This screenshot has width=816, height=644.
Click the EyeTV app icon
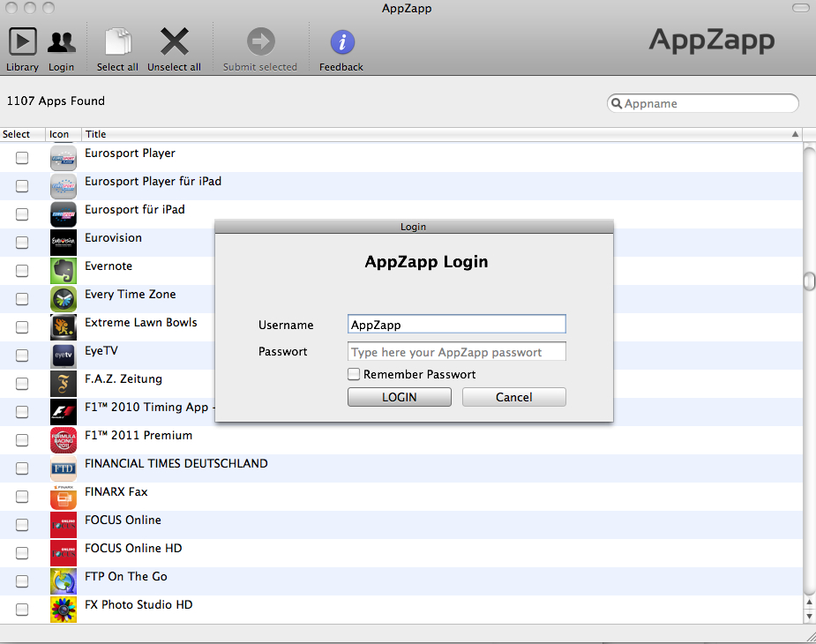point(64,355)
